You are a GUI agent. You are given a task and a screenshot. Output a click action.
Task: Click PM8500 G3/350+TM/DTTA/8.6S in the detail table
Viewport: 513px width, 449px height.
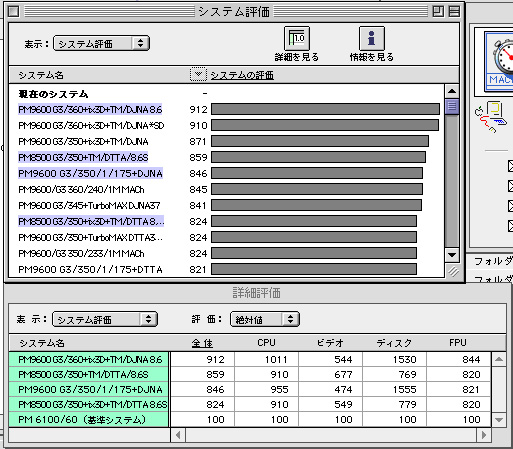point(89,375)
